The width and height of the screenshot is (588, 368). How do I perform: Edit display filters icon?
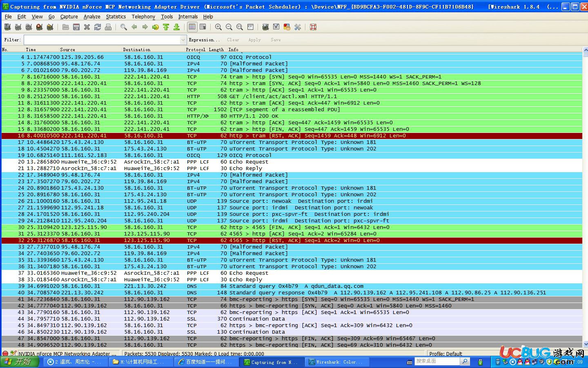coord(276,27)
